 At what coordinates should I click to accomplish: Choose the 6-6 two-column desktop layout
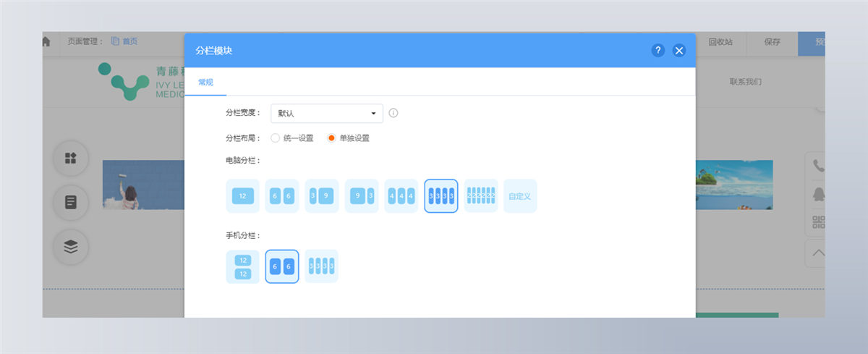(282, 195)
